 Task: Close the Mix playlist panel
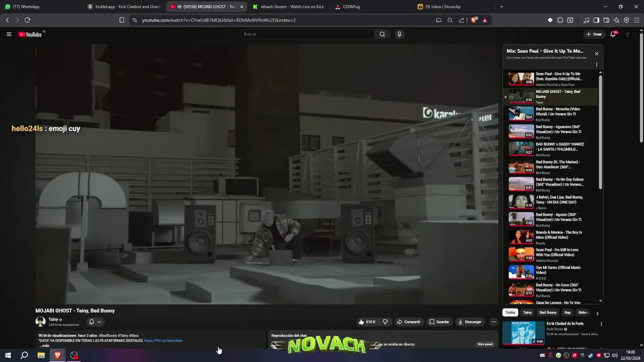point(597,53)
